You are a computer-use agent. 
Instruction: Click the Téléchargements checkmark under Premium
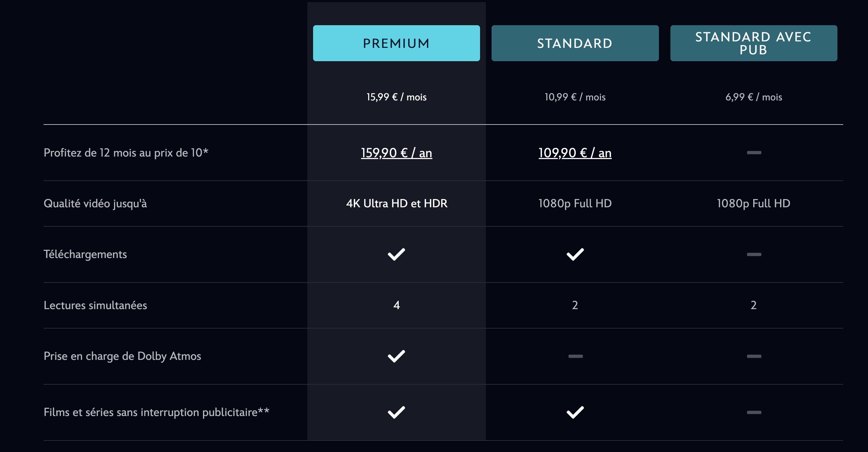tap(396, 254)
